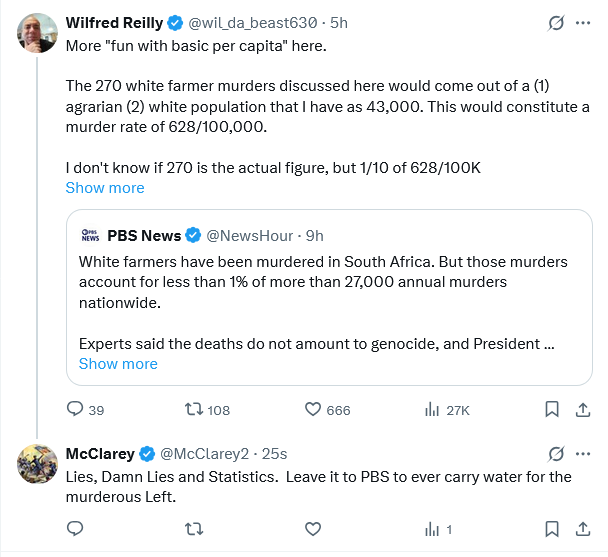The height and width of the screenshot is (557, 608).
Task: Bookmark McClarey's post
Action: point(551,529)
